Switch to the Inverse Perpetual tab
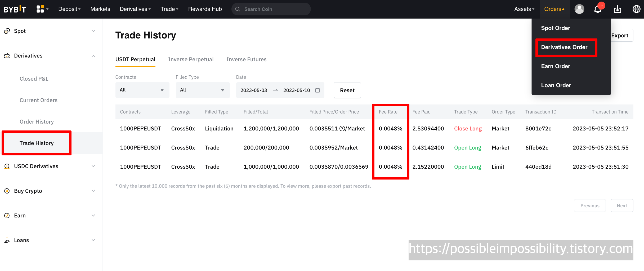 point(191,59)
